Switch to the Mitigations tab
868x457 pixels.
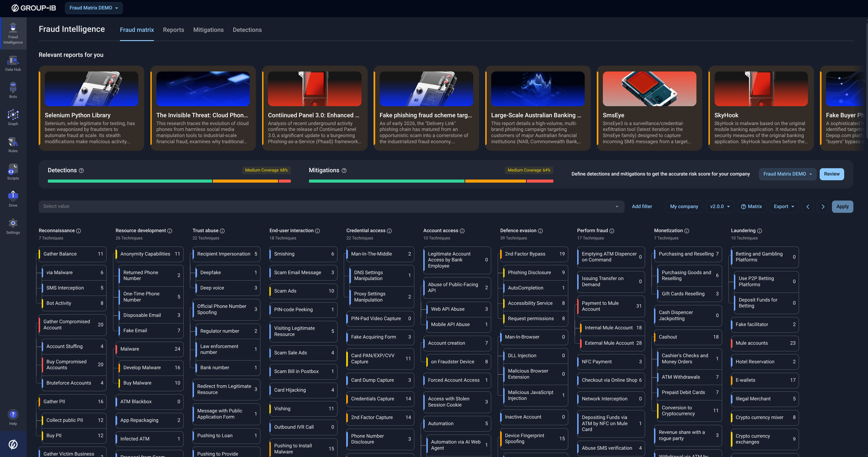pos(208,30)
